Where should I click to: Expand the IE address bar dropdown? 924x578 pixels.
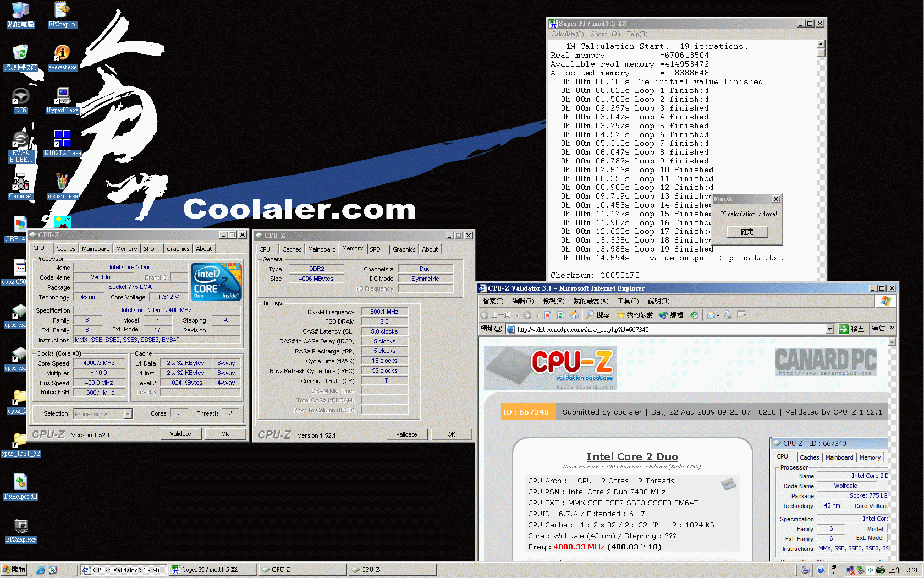click(x=829, y=329)
